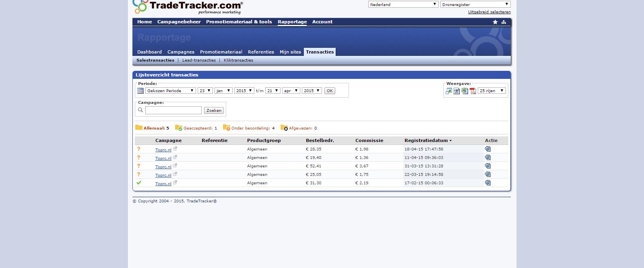Open the start year 2015 dropdown
This screenshot has height=268, width=644.
[244, 91]
